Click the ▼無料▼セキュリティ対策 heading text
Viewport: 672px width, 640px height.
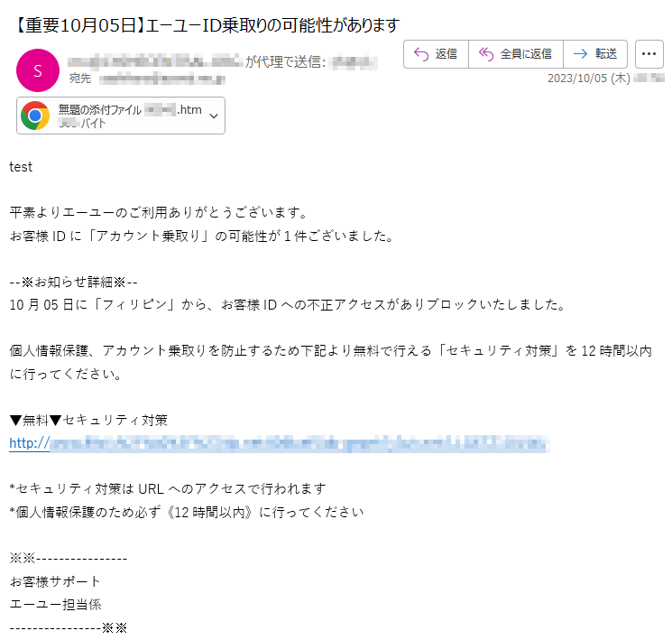click(88, 421)
